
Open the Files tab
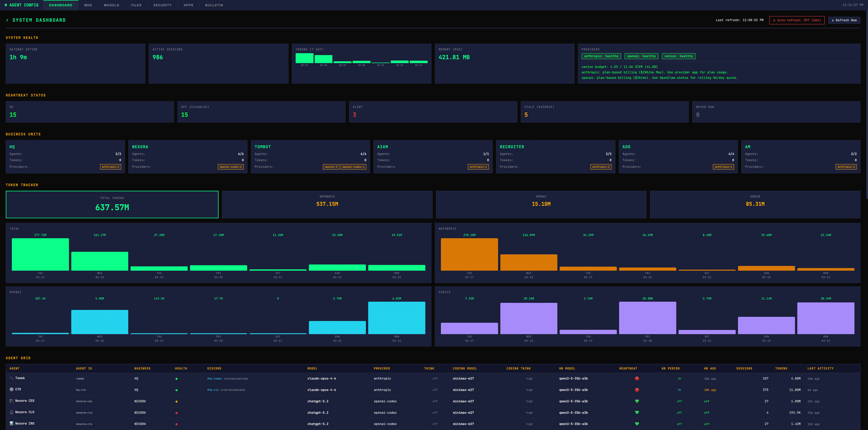click(x=136, y=5)
